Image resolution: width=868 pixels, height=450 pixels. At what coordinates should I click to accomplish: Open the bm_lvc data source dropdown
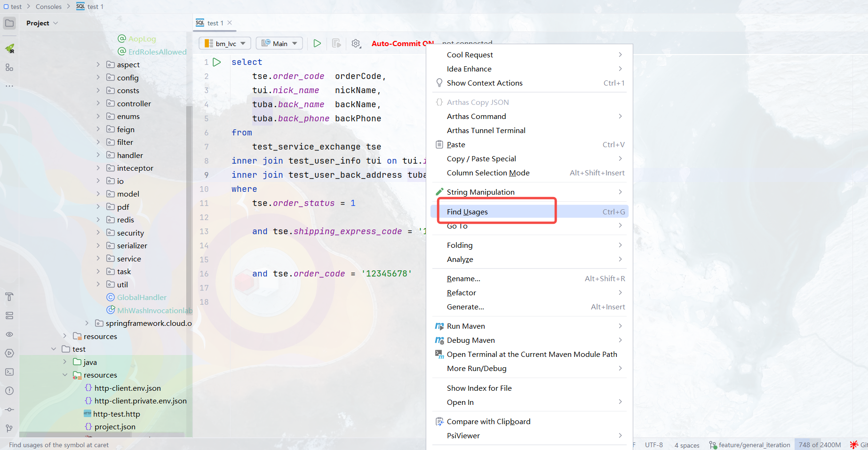(x=225, y=43)
